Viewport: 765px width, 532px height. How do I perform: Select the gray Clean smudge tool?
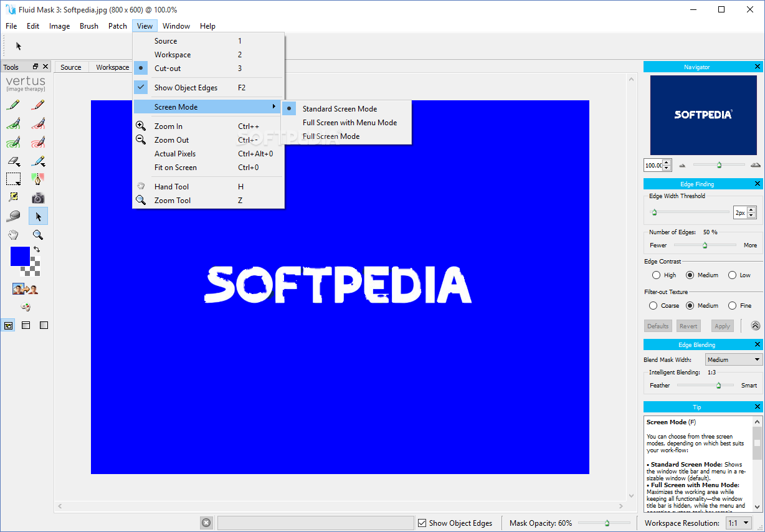coord(13,216)
